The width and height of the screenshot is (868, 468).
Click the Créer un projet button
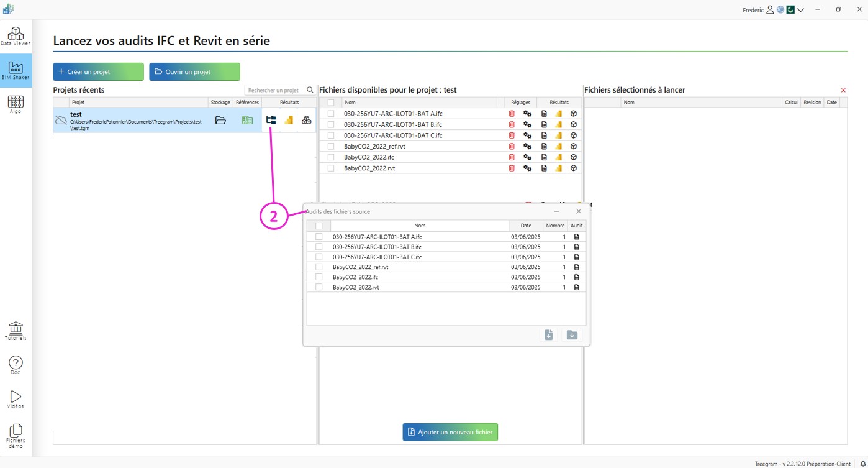97,71
